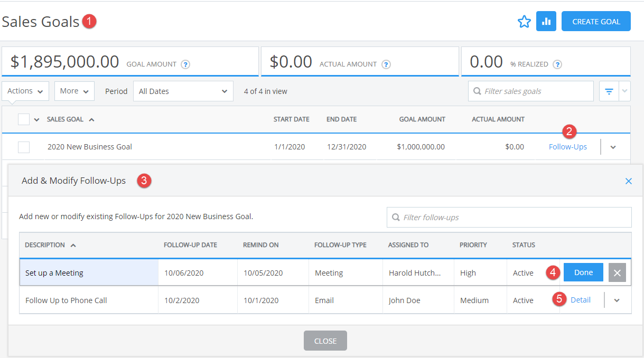This screenshot has height=358, width=644.
Task: Click the filter funnel icon
Action: coord(609,91)
